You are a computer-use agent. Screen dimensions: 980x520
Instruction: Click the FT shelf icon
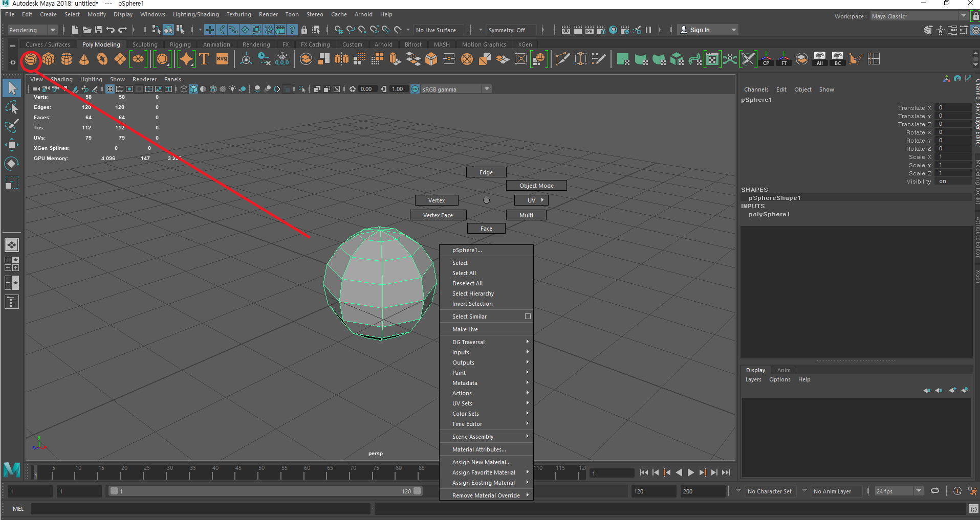coord(784,59)
